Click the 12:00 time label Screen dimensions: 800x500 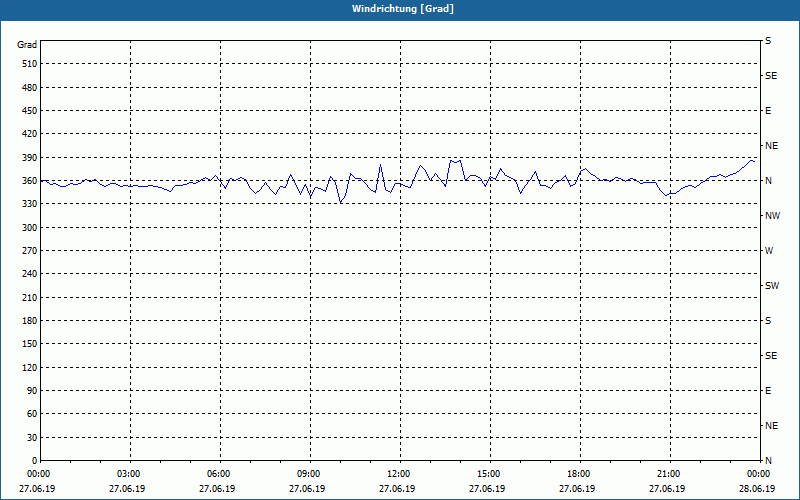(x=401, y=474)
